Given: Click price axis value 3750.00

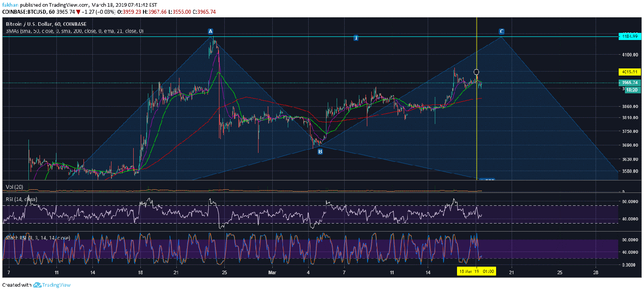Looking at the screenshot, I should [x=629, y=132].
